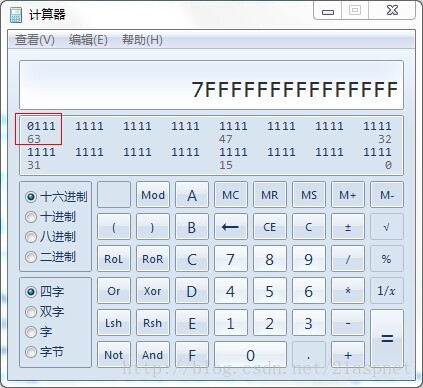Click the RoL rotate left button

[x=114, y=259]
